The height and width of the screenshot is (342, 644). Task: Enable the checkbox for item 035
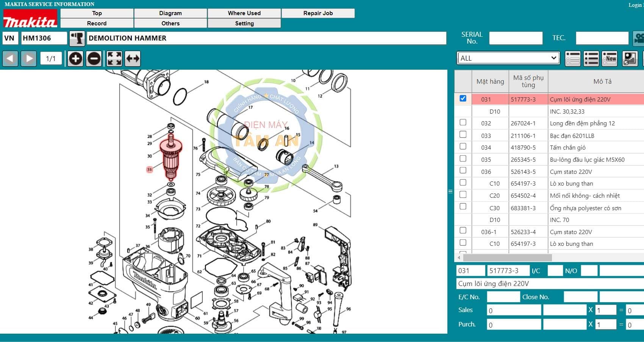(x=463, y=159)
